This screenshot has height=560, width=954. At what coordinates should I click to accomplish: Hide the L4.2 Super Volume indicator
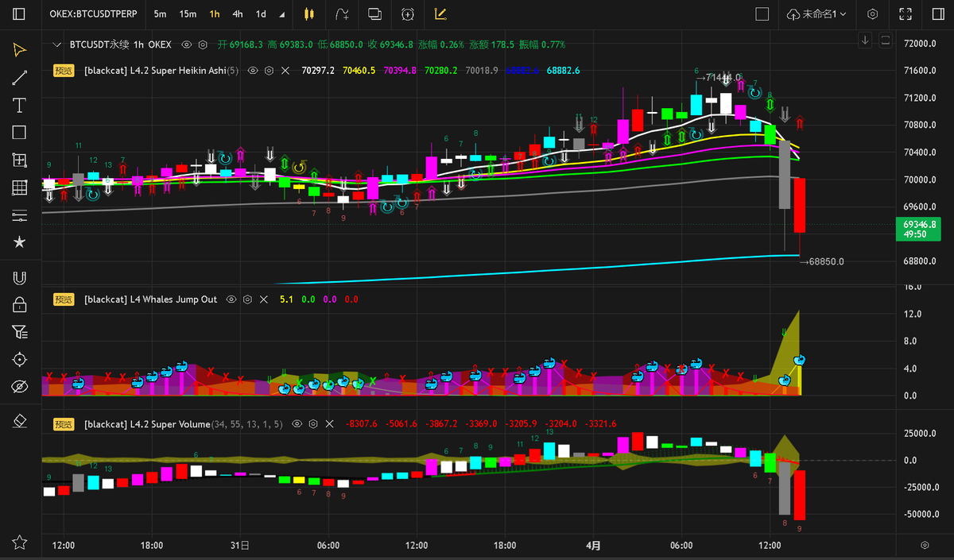click(297, 424)
